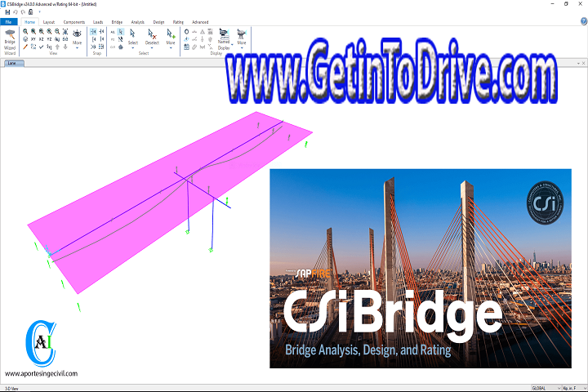The image size is (588, 392).
Task: Switch to the Loads ribbon tab
Action: (98, 22)
